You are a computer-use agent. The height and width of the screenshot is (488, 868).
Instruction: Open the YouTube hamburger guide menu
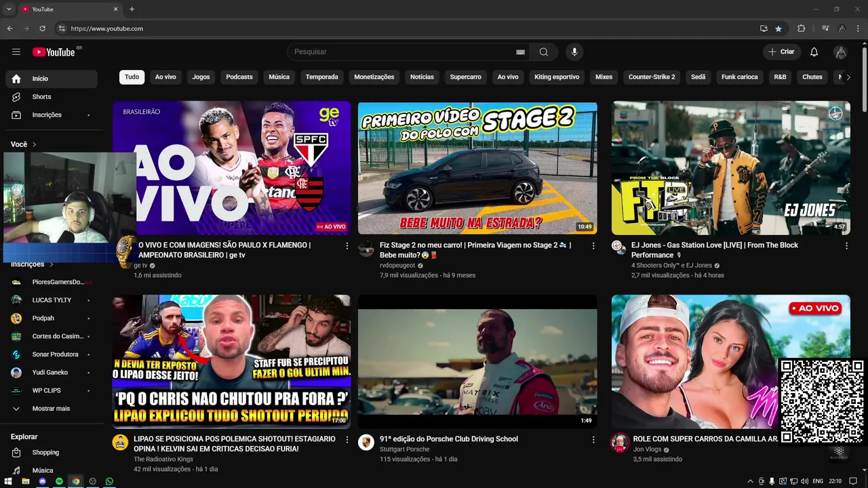coord(16,52)
